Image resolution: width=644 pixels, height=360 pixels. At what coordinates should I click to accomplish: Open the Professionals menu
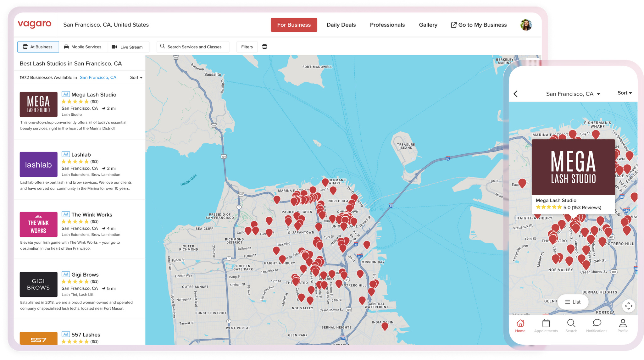pos(387,25)
